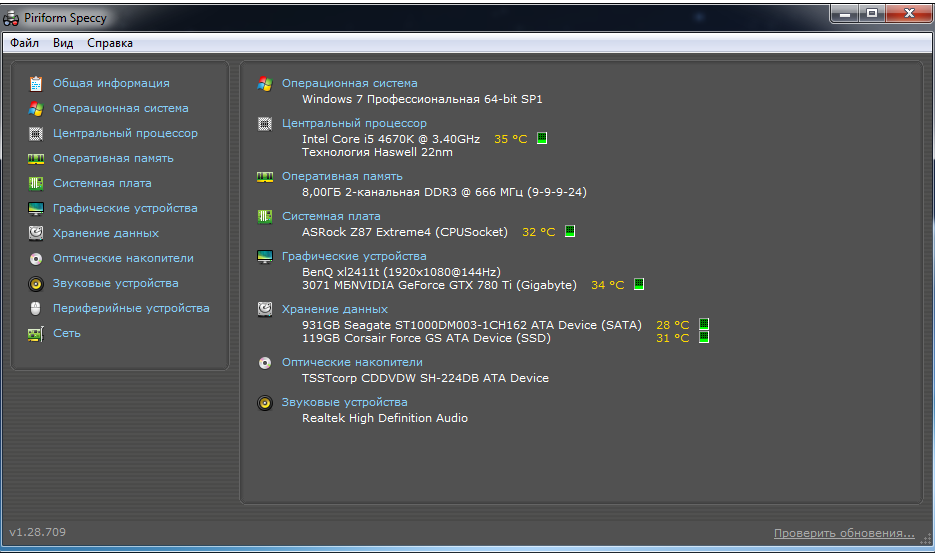This screenshot has height=553, width=935.
Task: Select Общая информация in sidebar
Action: pyautogui.click(x=111, y=84)
